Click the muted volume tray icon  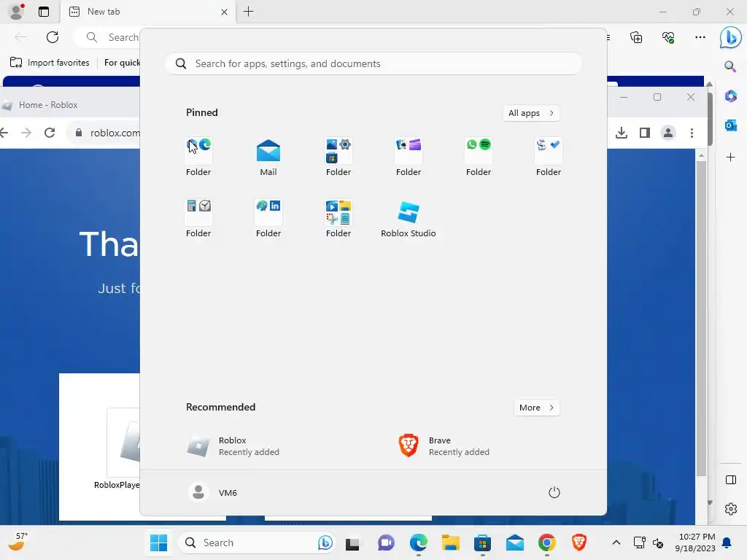658,542
